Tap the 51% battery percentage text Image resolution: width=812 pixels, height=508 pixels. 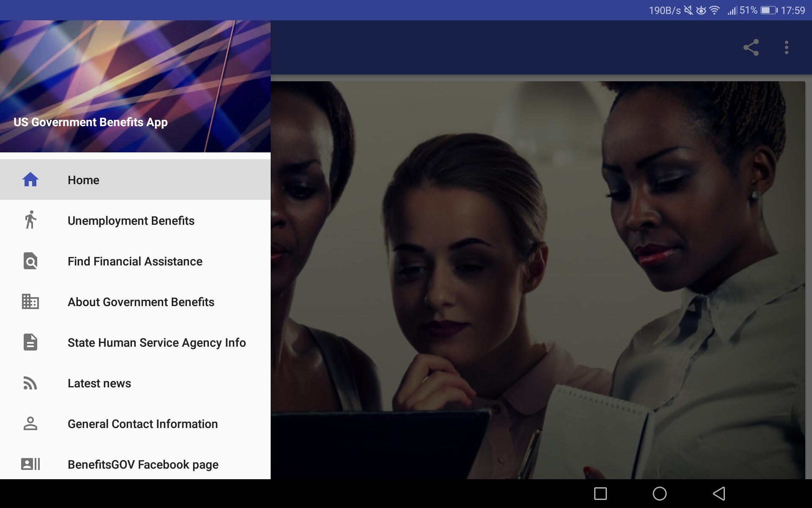point(749,10)
